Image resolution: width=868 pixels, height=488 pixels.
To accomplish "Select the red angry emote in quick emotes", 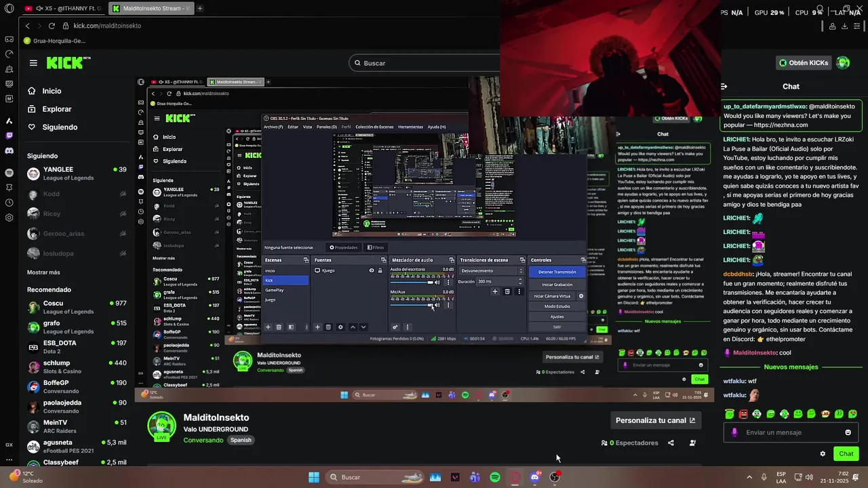I will (x=743, y=413).
